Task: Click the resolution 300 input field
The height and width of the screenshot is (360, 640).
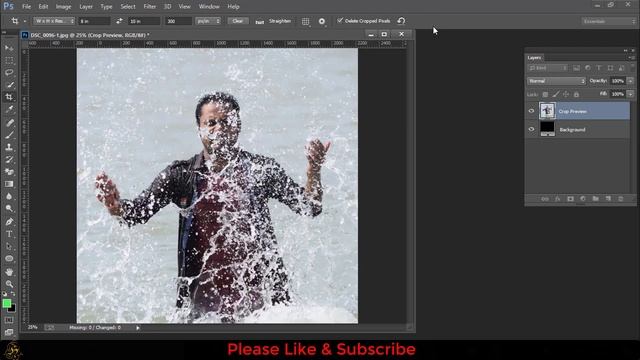Action: [178, 21]
